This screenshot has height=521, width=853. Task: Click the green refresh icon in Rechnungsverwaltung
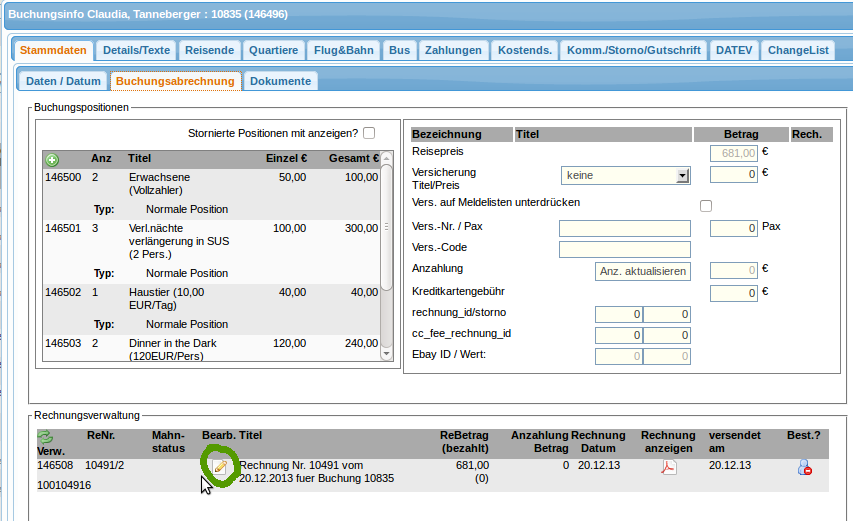coord(45,437)
